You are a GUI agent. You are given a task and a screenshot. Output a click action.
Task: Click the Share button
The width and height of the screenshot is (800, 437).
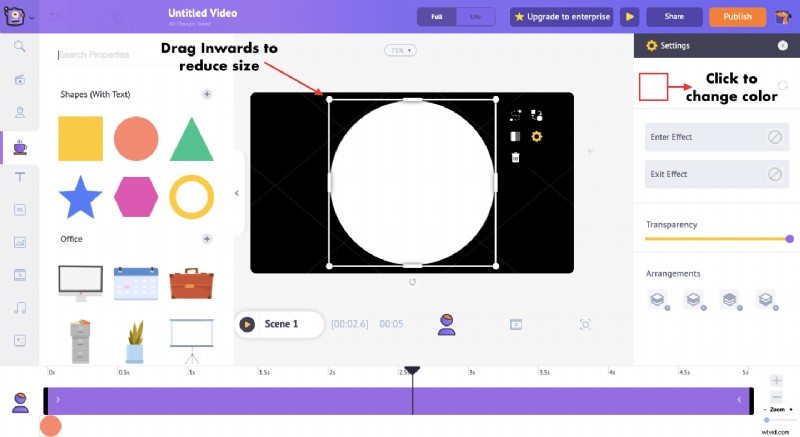(x=674, y=17)
